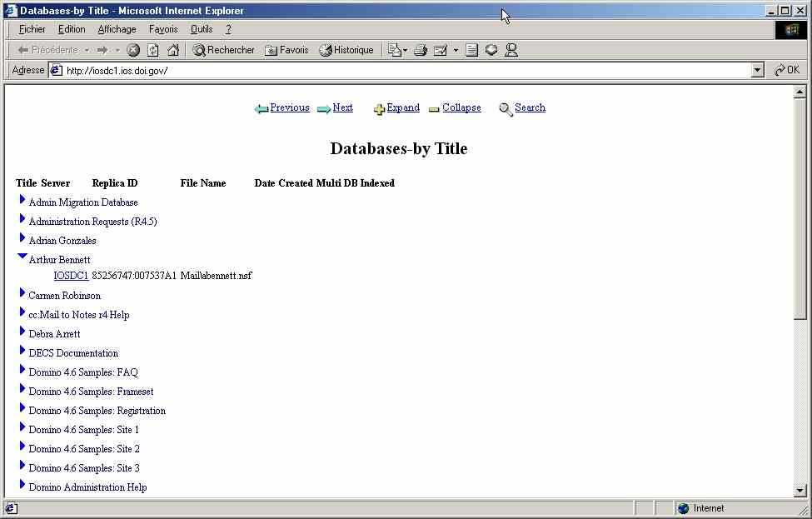Image resolution: width=812 pixels, height=519 pixels.
Task: Expand the Domino Administration Help row
Action: [x=22, y=484]
